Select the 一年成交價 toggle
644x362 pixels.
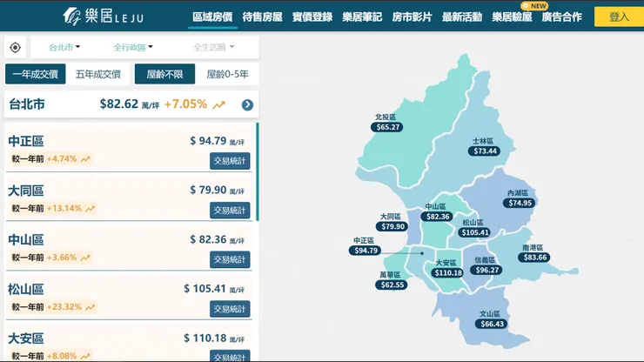point(36,74)
